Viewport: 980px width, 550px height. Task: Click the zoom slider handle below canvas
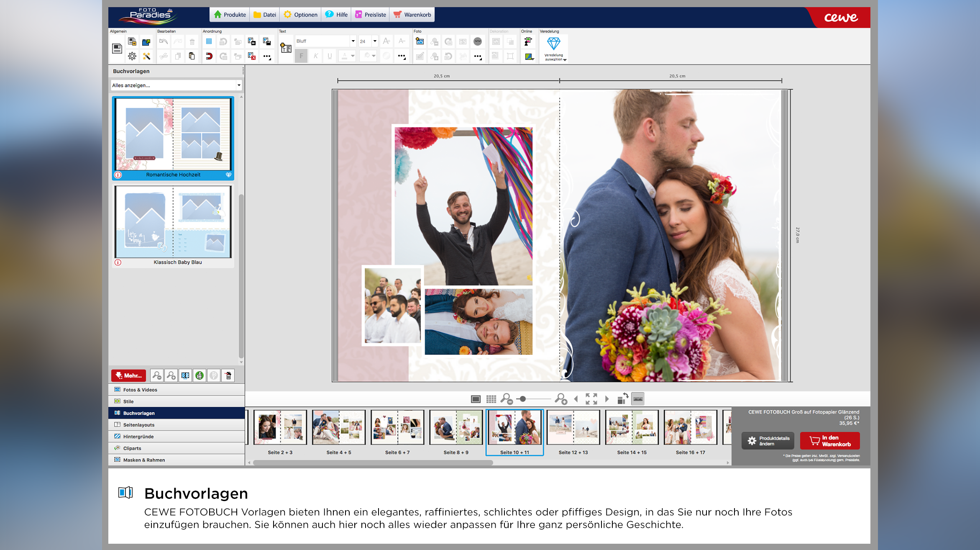[523, 399]
